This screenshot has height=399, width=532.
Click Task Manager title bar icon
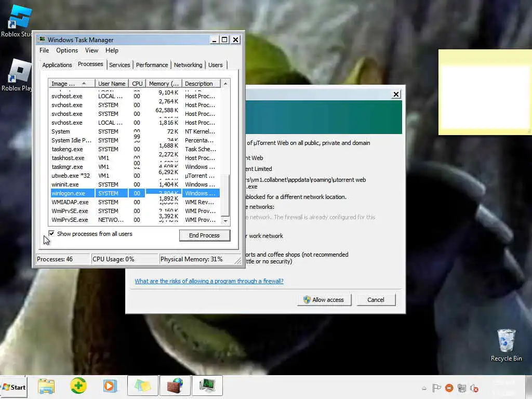click(x=42, y=39)
